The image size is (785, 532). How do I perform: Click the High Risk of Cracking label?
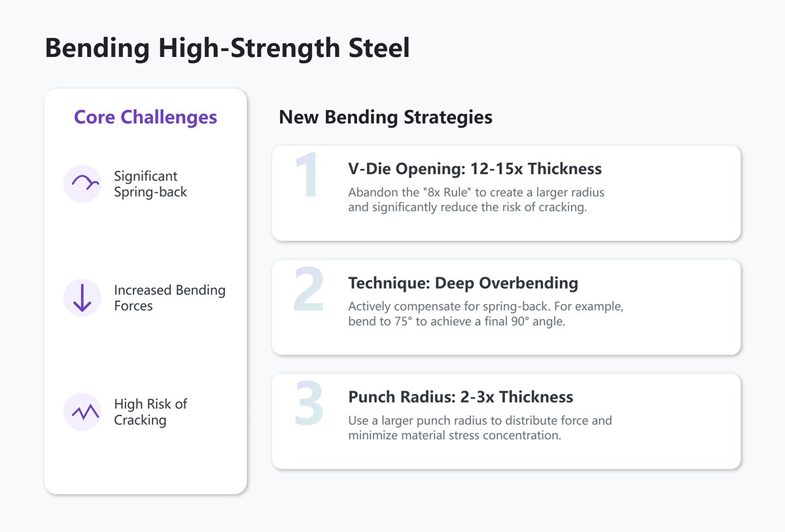(x=150, y=412)
